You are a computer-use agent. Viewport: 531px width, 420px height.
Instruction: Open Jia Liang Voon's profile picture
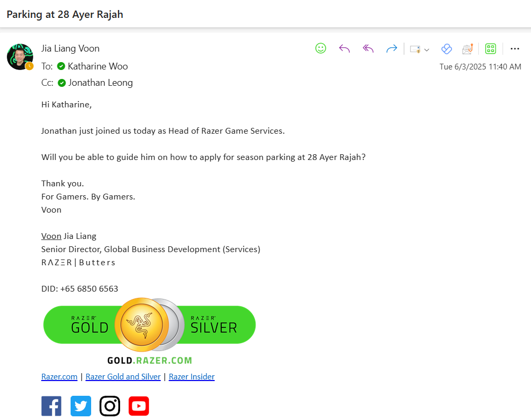pos(20,56)
